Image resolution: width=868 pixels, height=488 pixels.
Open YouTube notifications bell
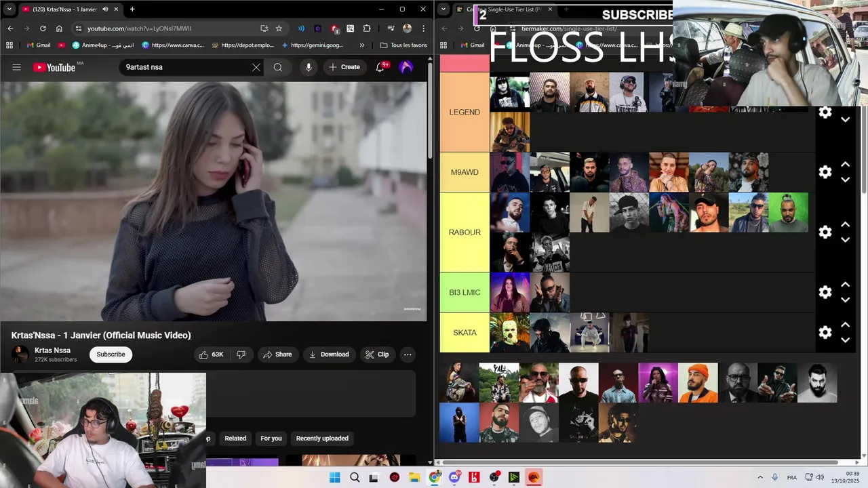click(380, 67)
